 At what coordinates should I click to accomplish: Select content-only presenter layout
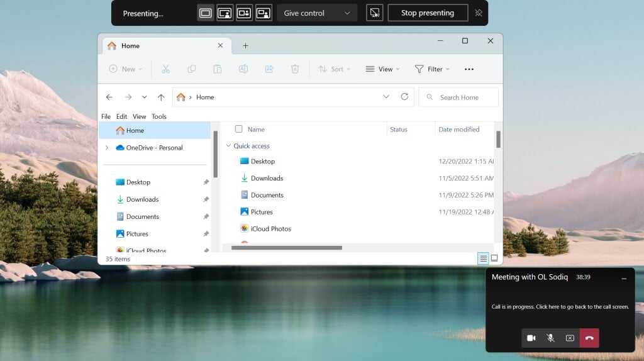(x=205, y=13)
